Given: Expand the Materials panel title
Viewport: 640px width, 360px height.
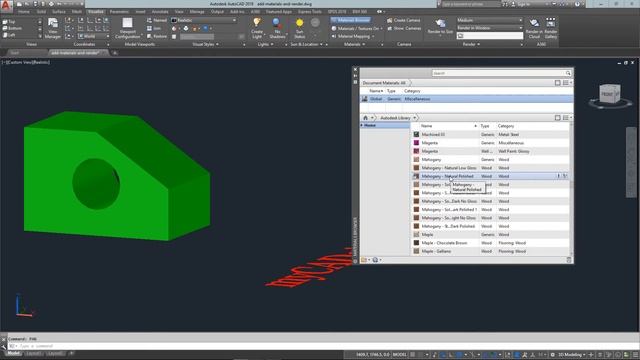Looking at the screenshot, I should coord(354,44).
